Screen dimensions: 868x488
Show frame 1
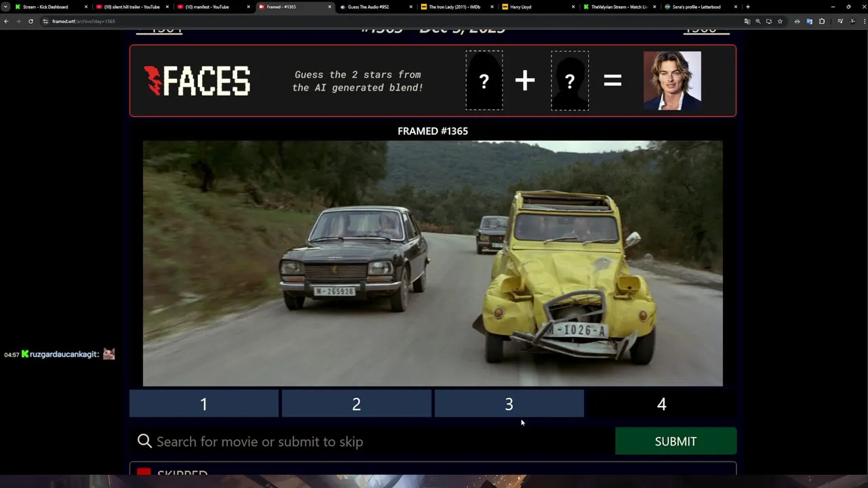(203, 404)
